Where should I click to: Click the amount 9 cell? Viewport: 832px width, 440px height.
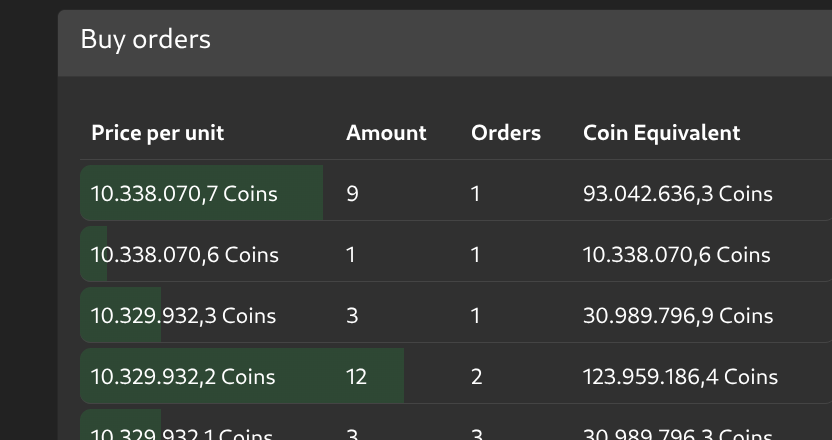tap(352, 194)
